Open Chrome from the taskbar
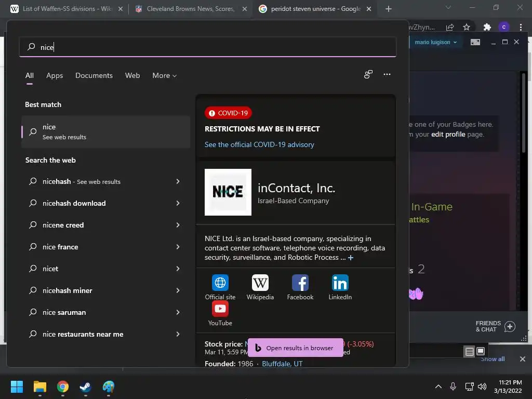This screenshot has height=399, width=532. (x=62, y=387)
